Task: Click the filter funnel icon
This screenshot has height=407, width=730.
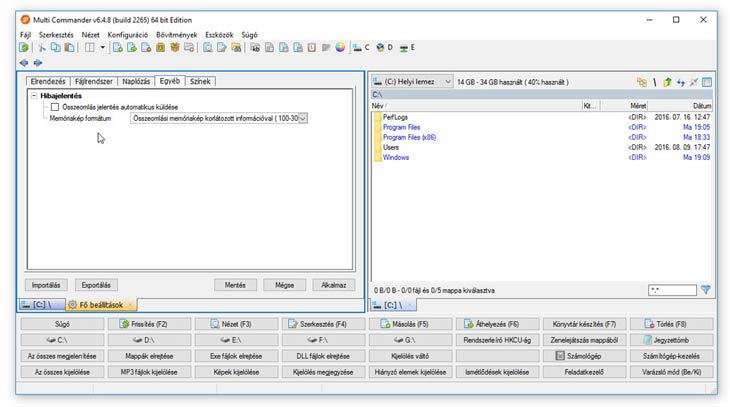Action: click(706, 290)
